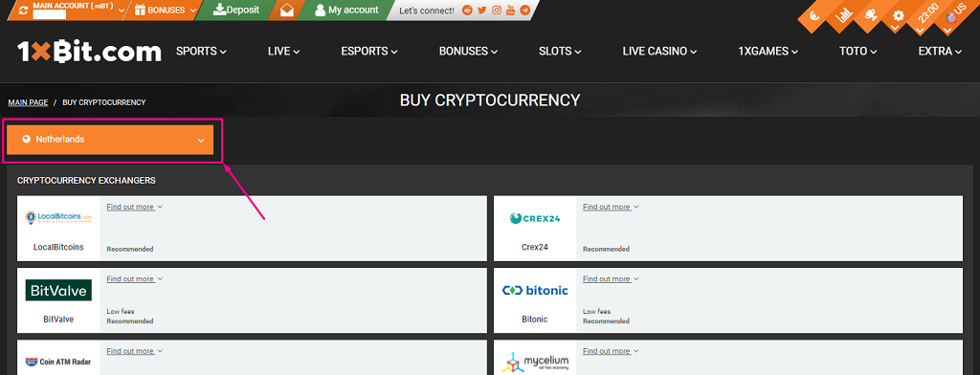Open the 1XGAMES menu
This screenshot has height=375, width=980.
point(768,52)
